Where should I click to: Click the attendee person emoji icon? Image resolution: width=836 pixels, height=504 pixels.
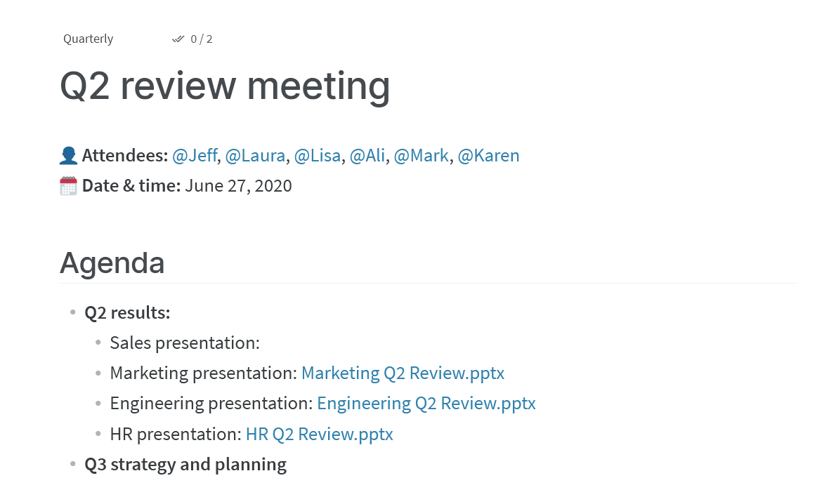tap(68, 156)
